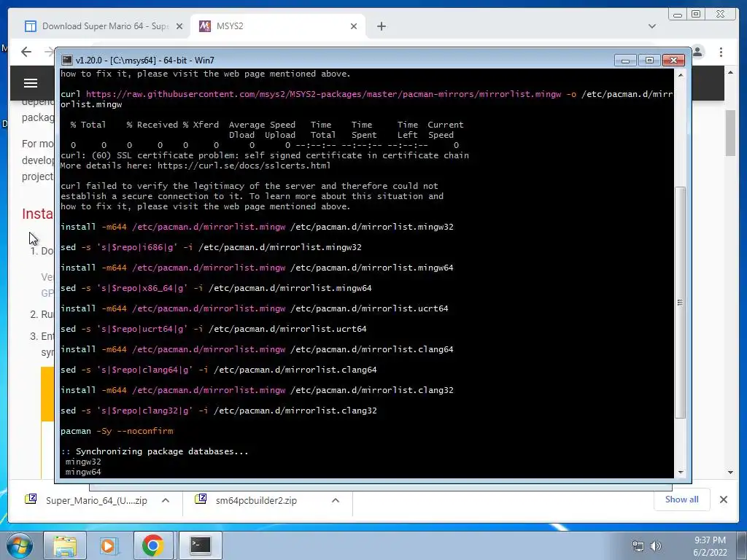The height and width of the screenshot is (560, 747).
Task: Close the Chrome downloads bar
Action: pos(723,499)
